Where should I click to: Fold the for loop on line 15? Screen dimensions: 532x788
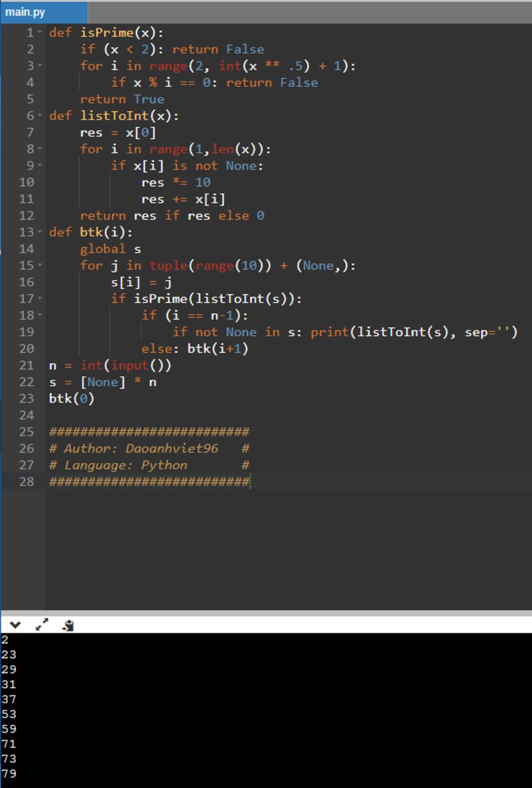[40, 266]
